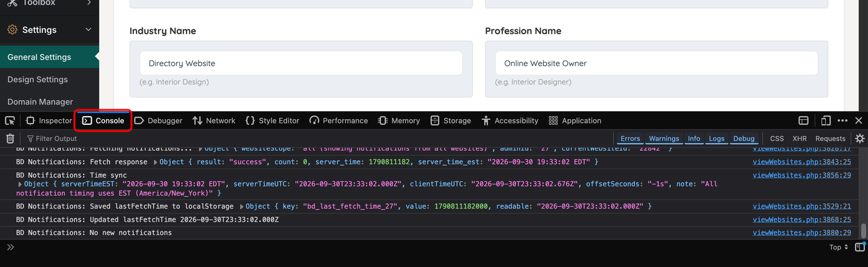Image resolution: width=868 pixels, height=267 pixels.
Task: Expand the Fetching notifications object
Action: point(200,149)
